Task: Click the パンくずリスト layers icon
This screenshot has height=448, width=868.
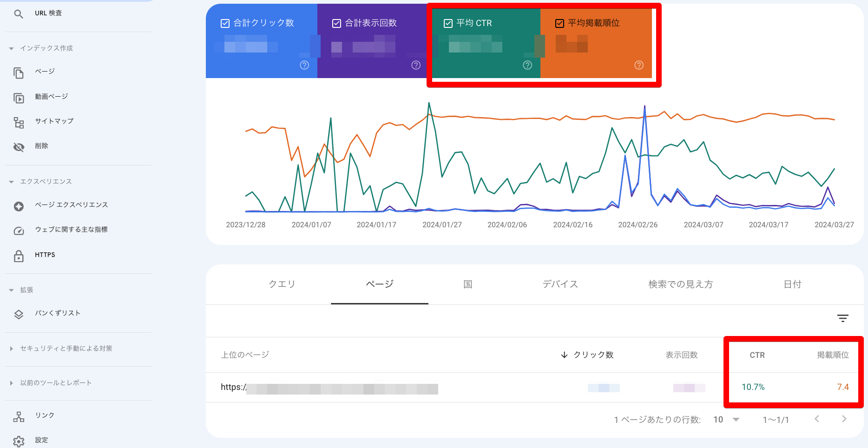Action: point(19,315)
